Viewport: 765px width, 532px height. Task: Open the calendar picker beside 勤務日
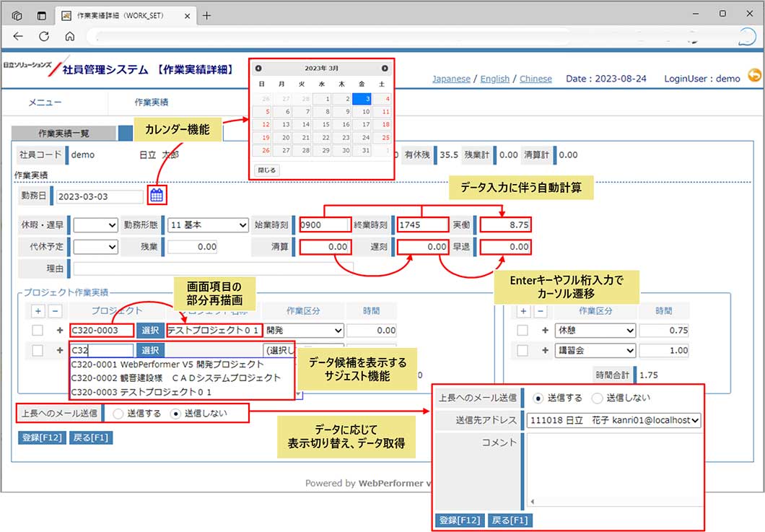[157, 195]
